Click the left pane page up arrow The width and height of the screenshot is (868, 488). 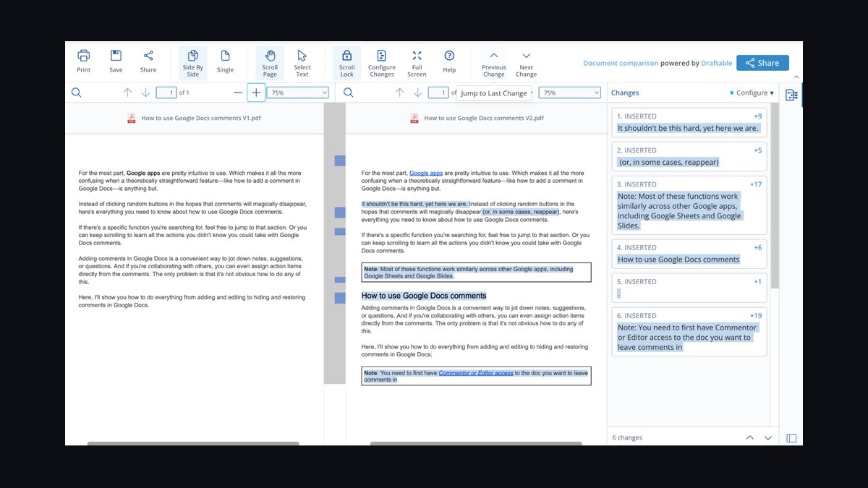[127, 93]
